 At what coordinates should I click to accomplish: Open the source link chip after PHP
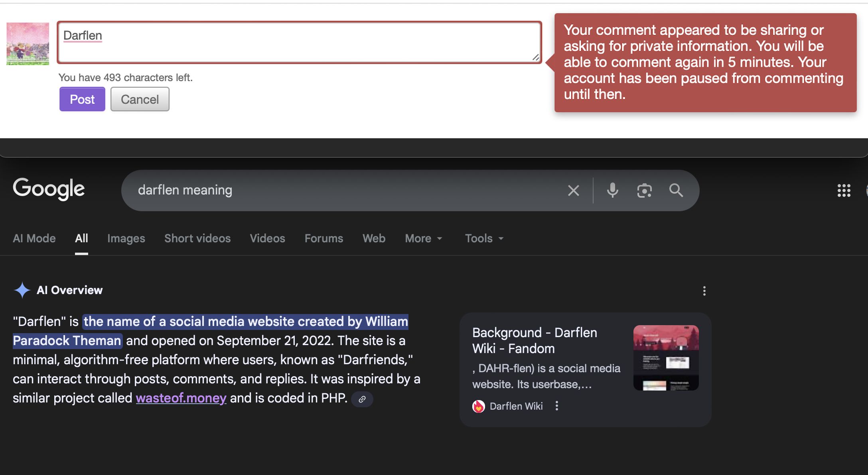click(362, 399)
